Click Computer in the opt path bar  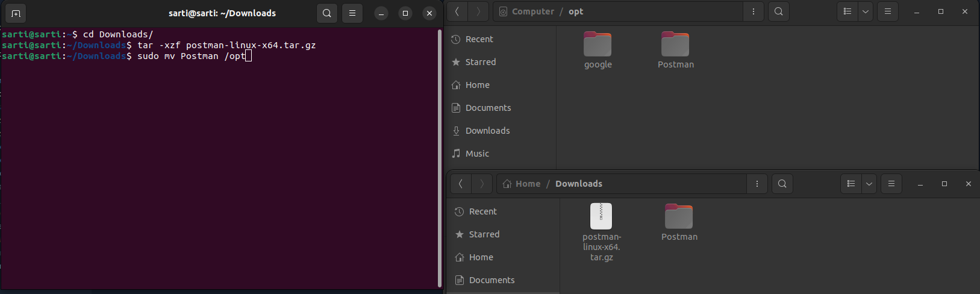click(x=526, y=11)
